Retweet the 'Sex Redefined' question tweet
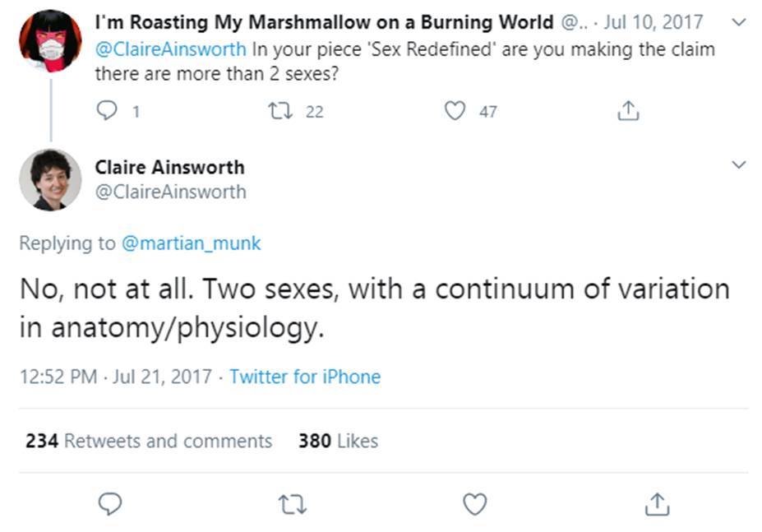The image size is (762, 532). (x=281, y=111)
